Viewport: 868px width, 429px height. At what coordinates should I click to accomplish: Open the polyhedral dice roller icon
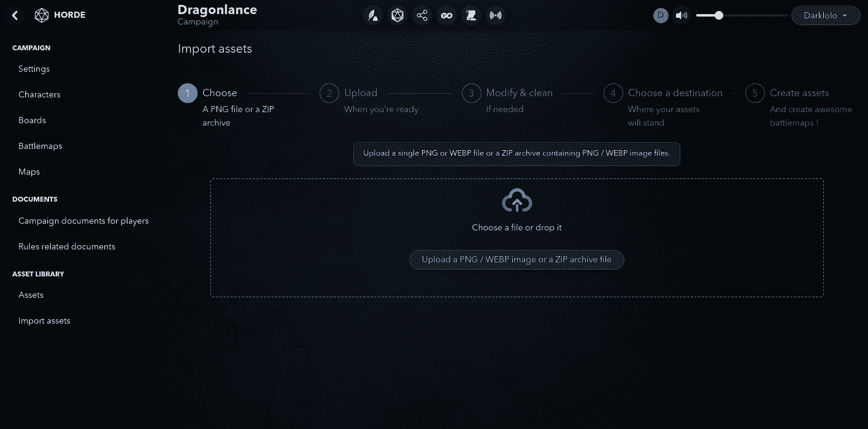[398, 15]
